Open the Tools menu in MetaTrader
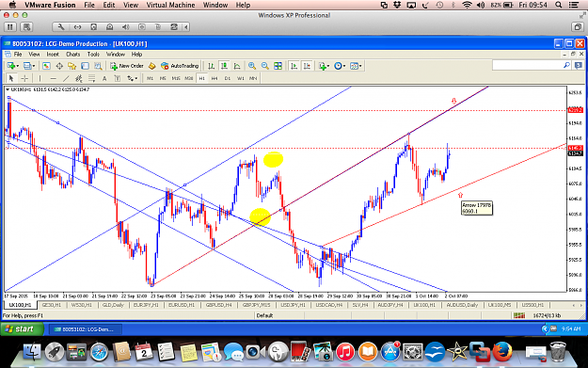This screenshot has width=588, height=368. [x=93, y=55]
